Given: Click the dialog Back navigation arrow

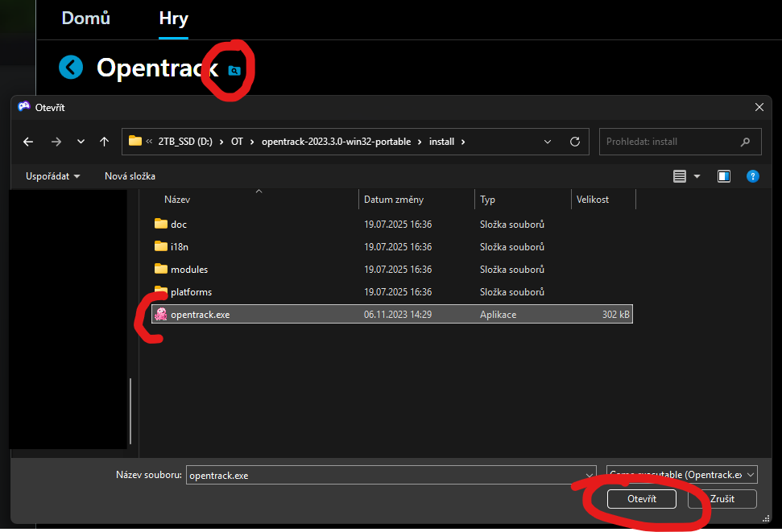Looking at the screenshot, I should 28,142.
